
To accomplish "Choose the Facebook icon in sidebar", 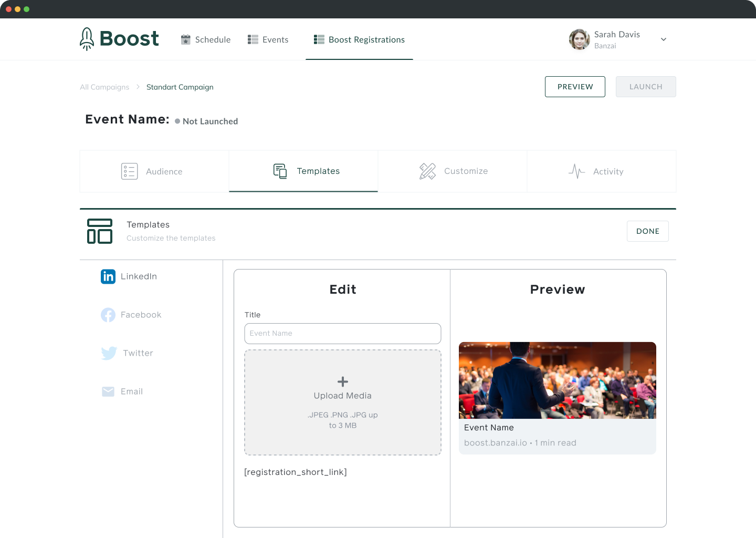I will 108,315.
